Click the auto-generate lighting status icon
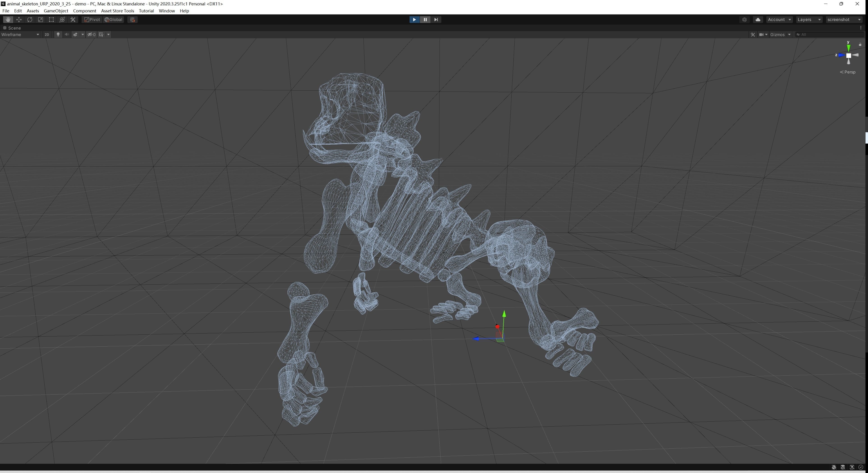The height and width of the screenshot is (473, 868). point(852,467)
